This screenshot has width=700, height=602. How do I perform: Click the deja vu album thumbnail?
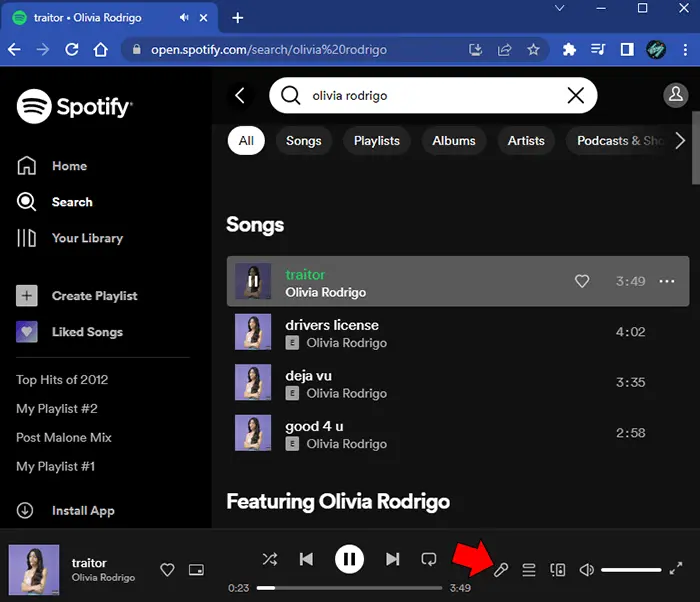click(253, 382)
